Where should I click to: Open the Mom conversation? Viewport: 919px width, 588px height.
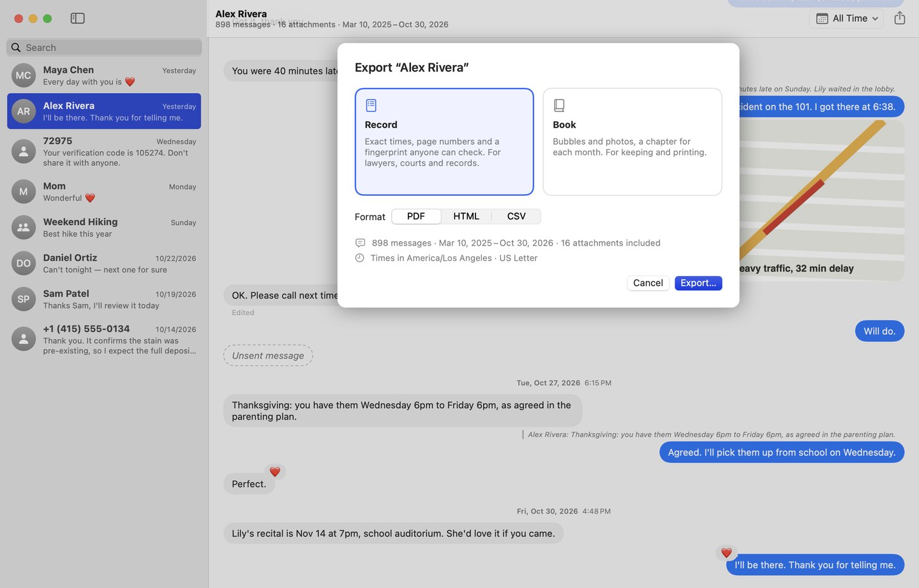[104, 191]
